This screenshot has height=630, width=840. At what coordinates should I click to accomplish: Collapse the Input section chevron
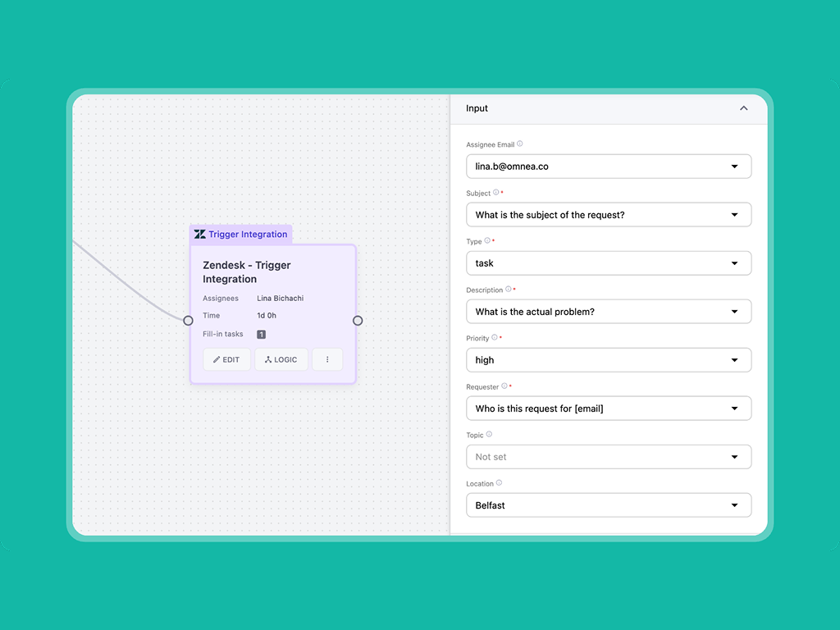743,108
